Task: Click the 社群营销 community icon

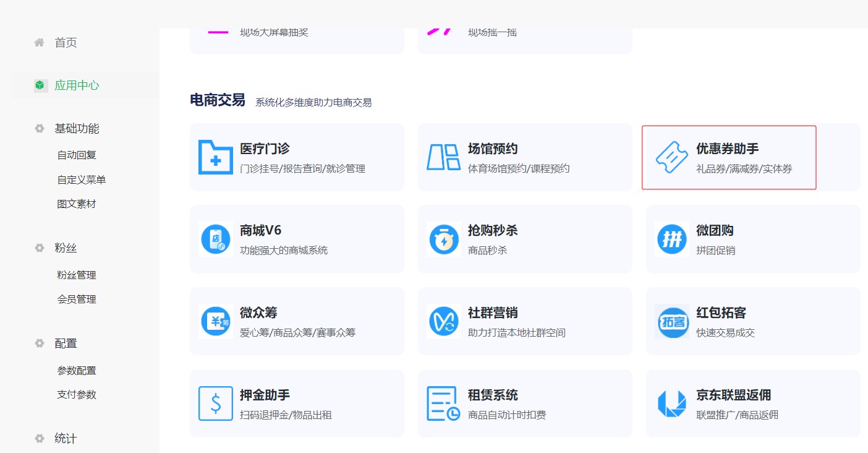Action: 444,322
